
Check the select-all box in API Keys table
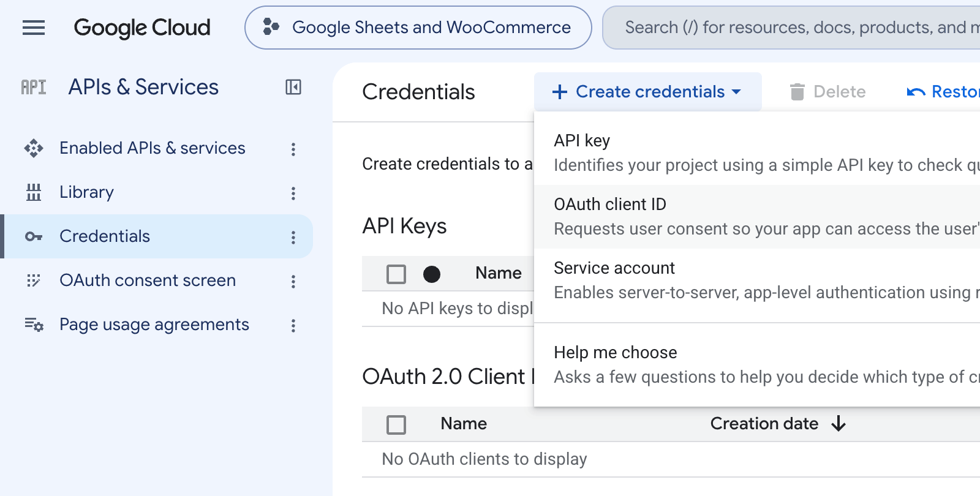[396, 274]
